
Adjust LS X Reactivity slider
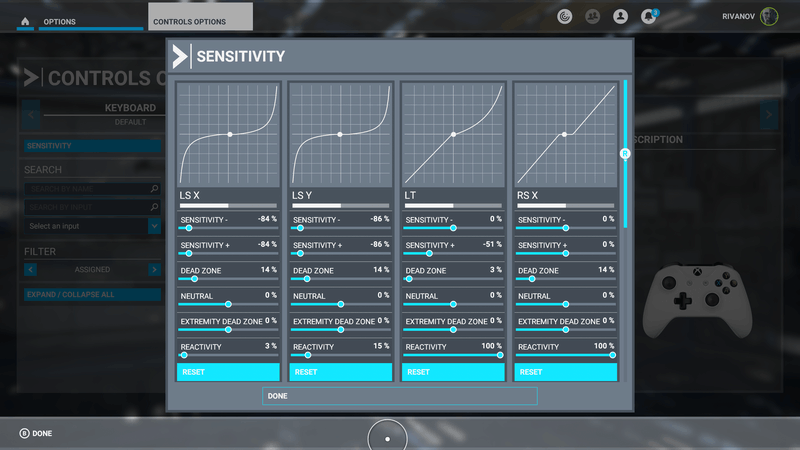click(x=228, y=355)
